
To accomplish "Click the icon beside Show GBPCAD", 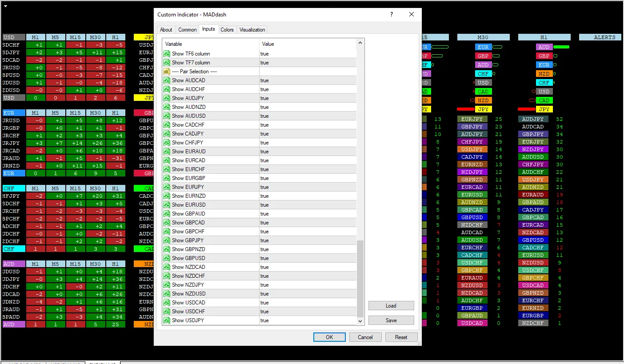I will coord(167,223).
